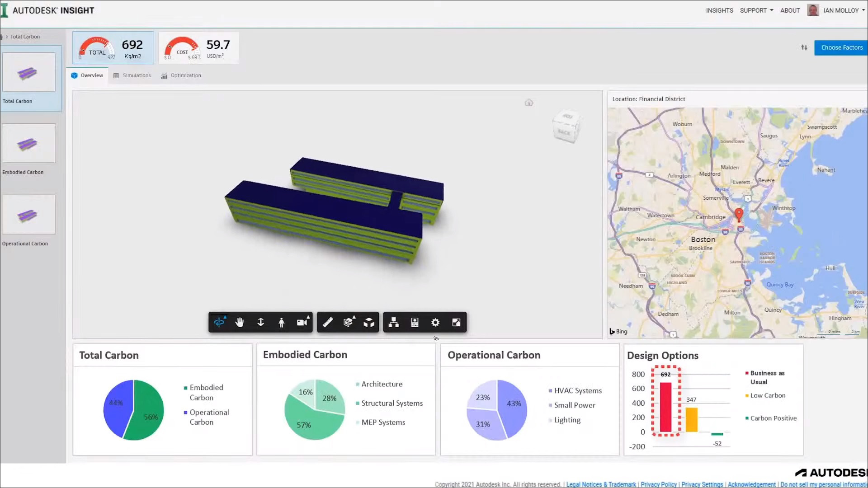Click the Low Carbon orange bar

(x=691, y=420)
